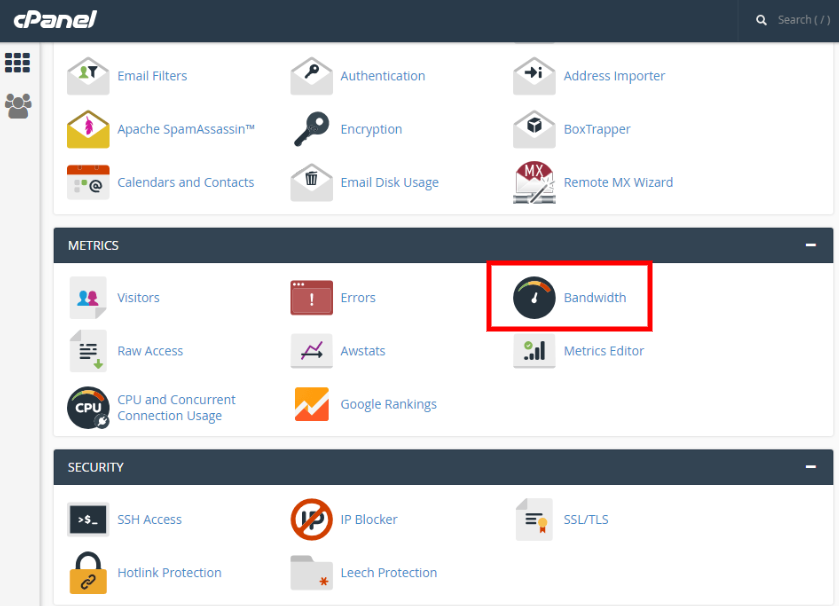Select the Remote MX Wizard icon
Image resolution: width=839 pixels, height=606 pixels.
534,182
